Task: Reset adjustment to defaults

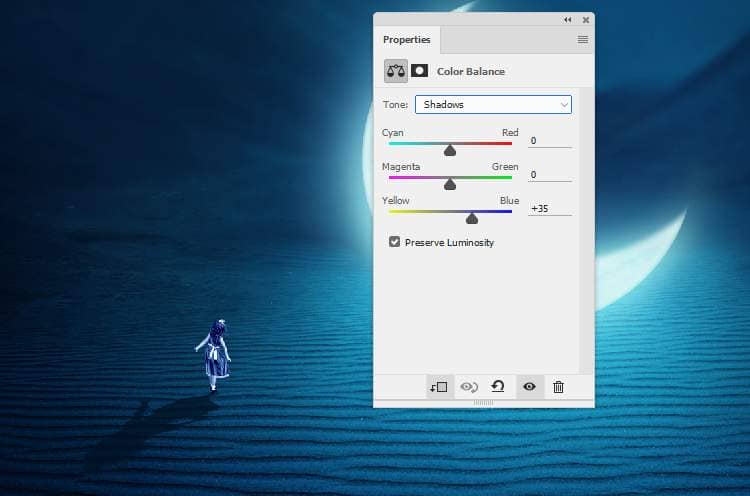Action: pos(498,386)
